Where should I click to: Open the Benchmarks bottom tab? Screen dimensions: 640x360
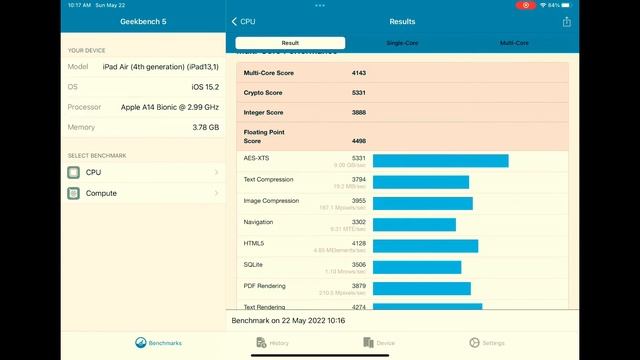158,343
